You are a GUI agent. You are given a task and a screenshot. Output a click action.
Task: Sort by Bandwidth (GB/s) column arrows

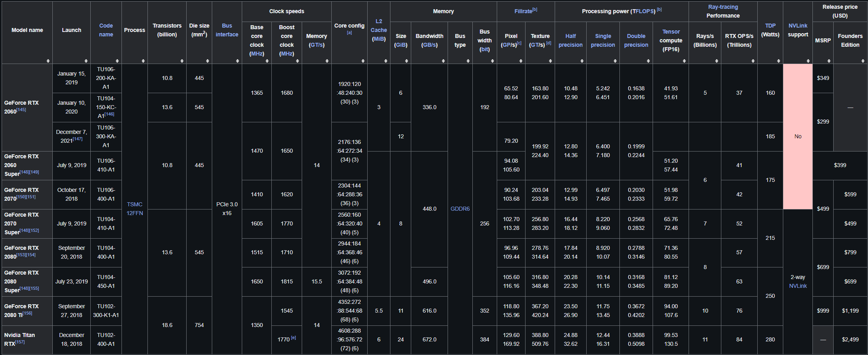pos(443,61)
